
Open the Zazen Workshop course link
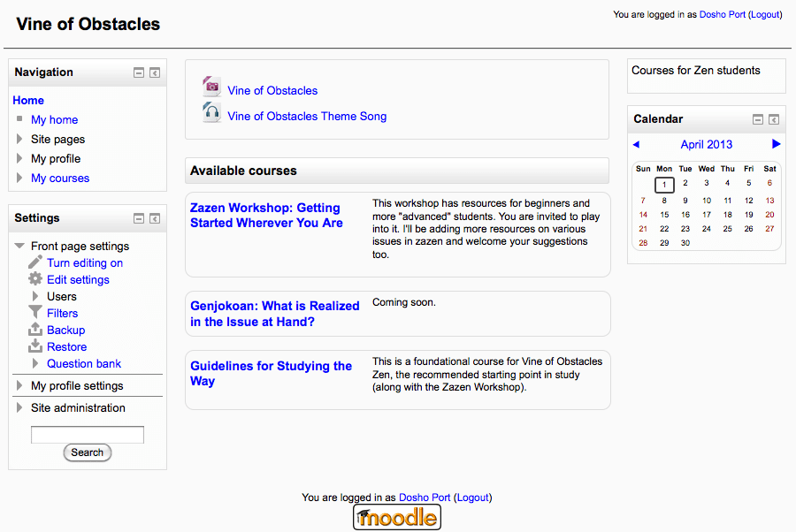tap(266, 215)
